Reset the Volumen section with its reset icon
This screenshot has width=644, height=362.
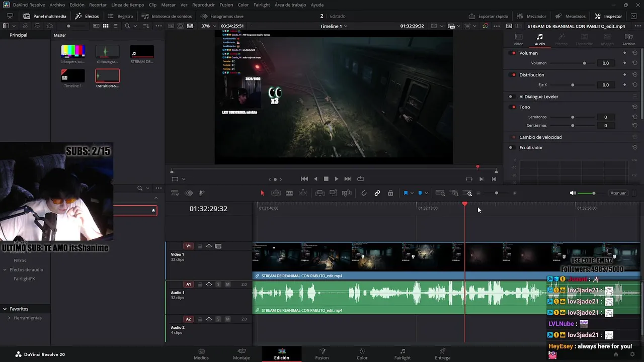point(635,53)
